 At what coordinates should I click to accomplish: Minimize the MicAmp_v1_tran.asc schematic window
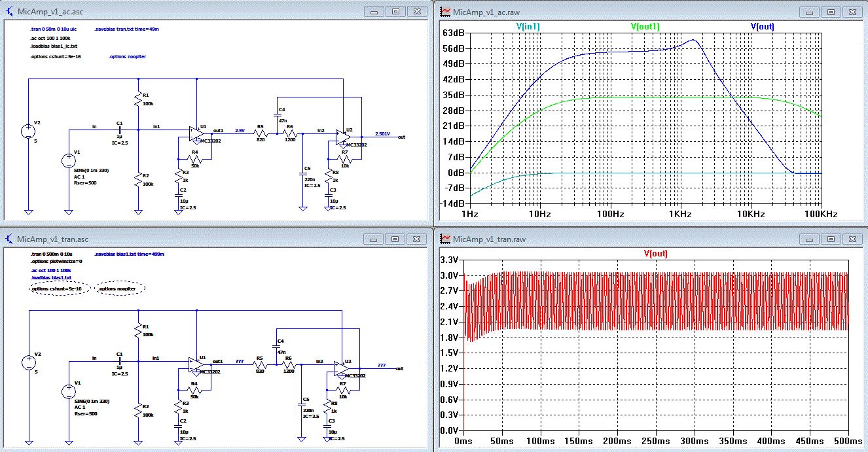pyautogui.click(x=374, y=239)
